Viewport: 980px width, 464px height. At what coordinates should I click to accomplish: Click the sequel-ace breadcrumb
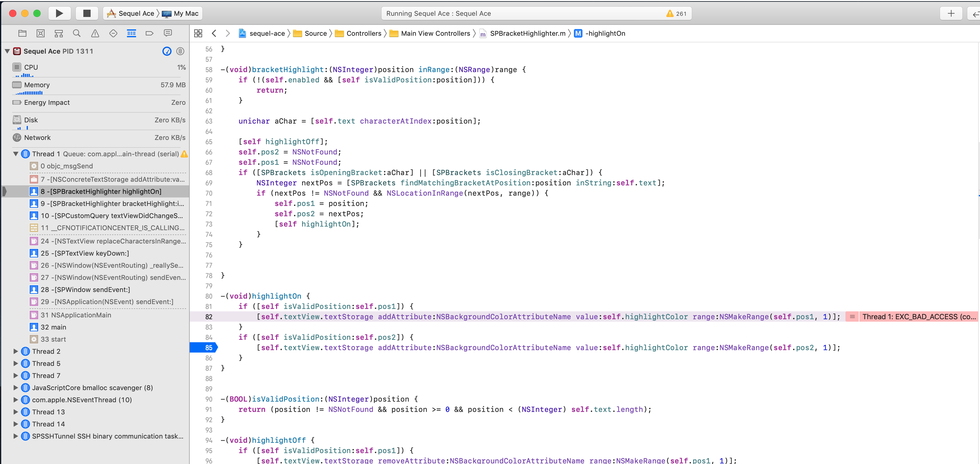click(x=262, y=34)
